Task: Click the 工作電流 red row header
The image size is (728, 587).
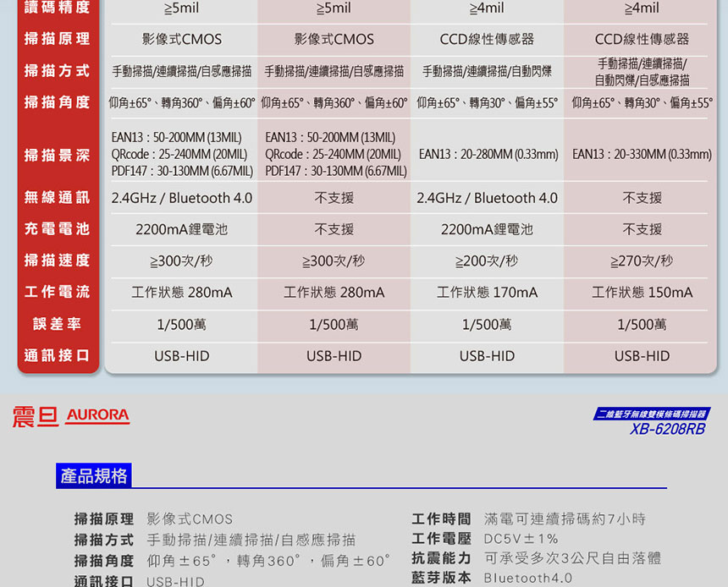Action: (57, 292)
